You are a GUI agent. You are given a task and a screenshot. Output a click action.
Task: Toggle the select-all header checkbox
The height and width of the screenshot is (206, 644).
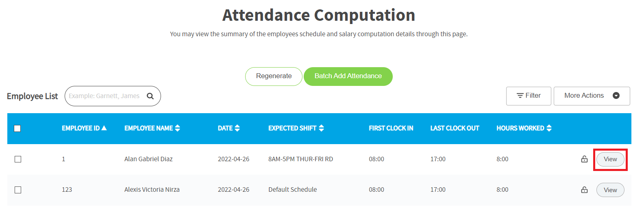17,128
